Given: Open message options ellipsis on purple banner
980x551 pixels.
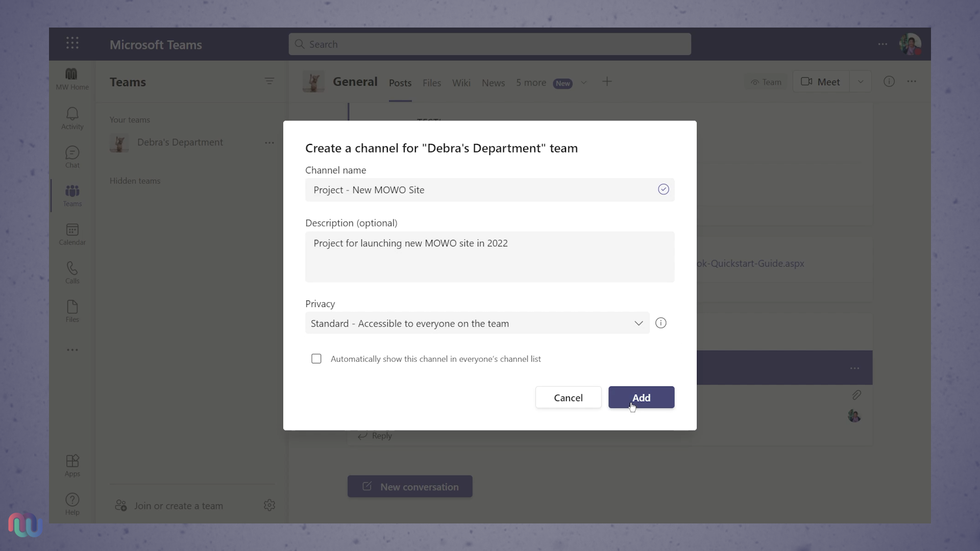Looking at the screenshot, I should (855, 368).
